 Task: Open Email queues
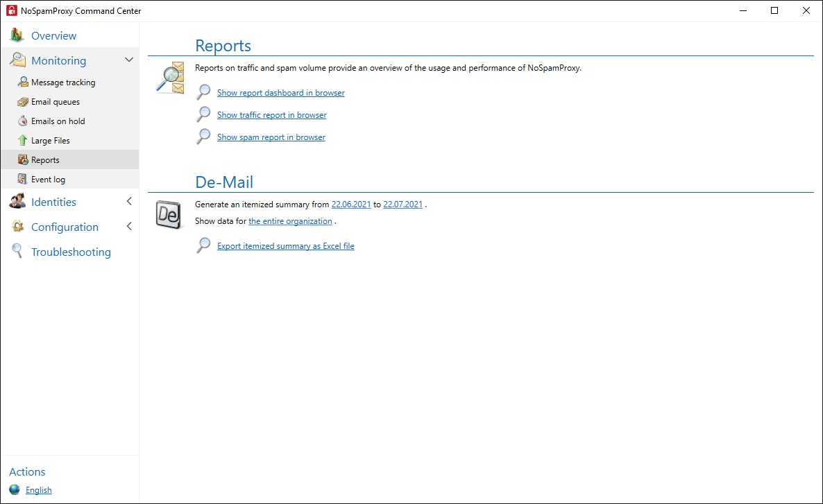coord(55,102)
